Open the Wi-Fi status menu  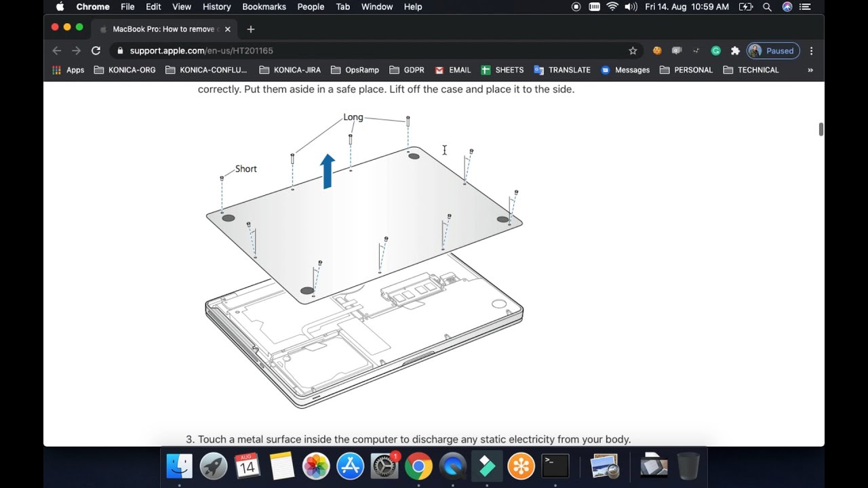pos(612,7)
